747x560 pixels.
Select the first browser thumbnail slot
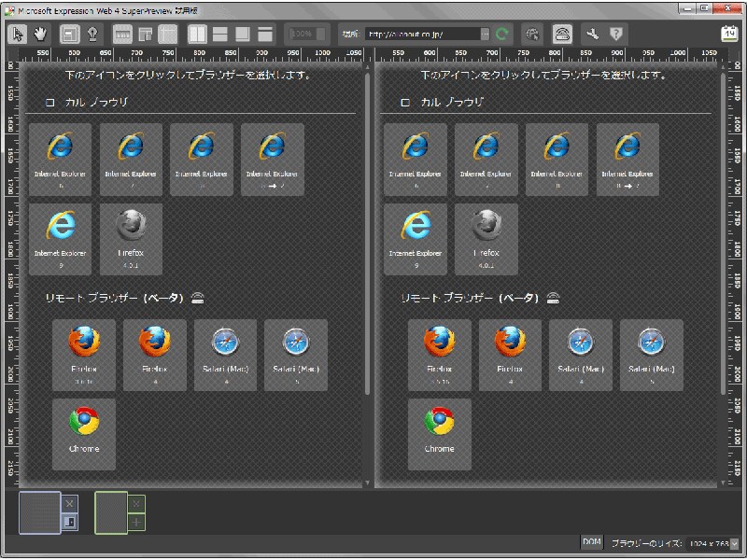click(x=39, y=513)
